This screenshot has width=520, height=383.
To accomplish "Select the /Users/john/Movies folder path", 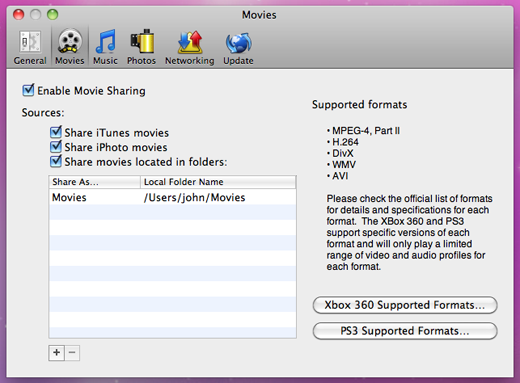I will tap(194, 197).
